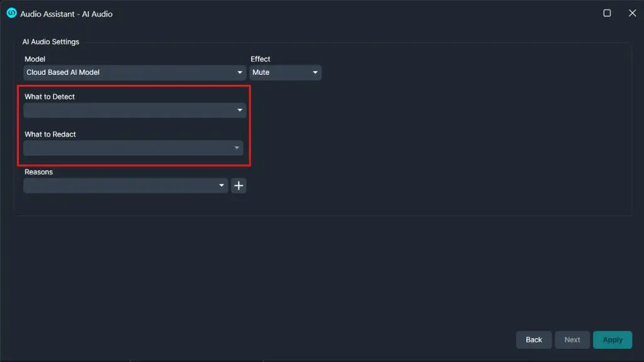Open the Model dropdown
This screenshot has width=644, height=362.
tap(135, 73)
